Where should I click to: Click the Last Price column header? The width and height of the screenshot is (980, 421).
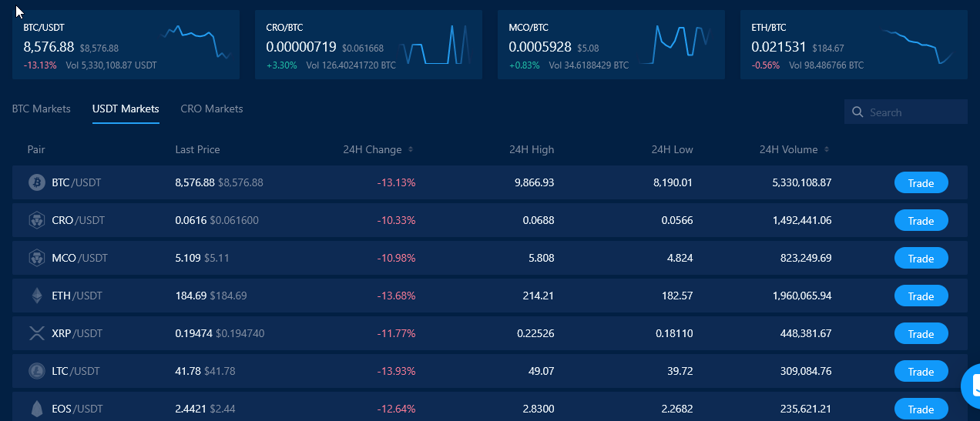pyautogui.click(x=197, y=149)
